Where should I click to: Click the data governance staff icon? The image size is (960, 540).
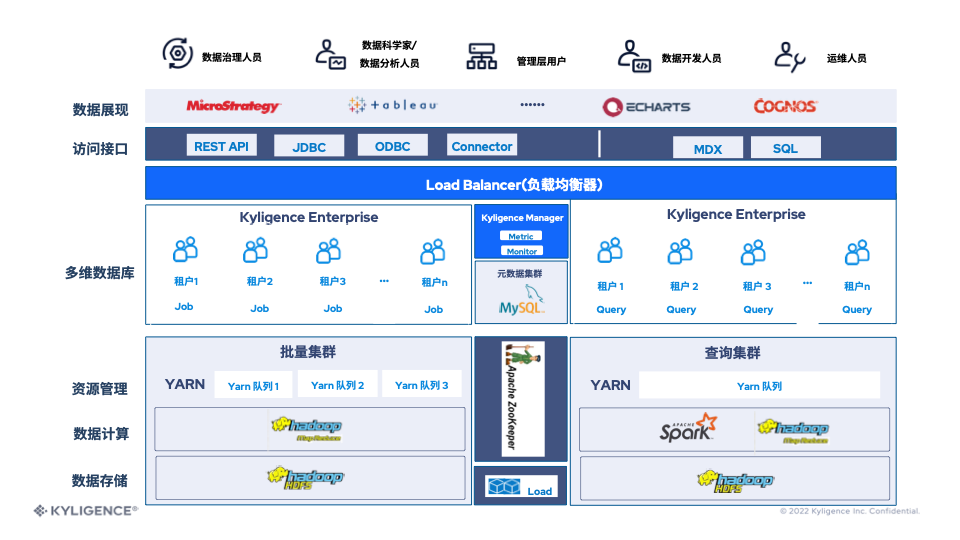point(178,53)
